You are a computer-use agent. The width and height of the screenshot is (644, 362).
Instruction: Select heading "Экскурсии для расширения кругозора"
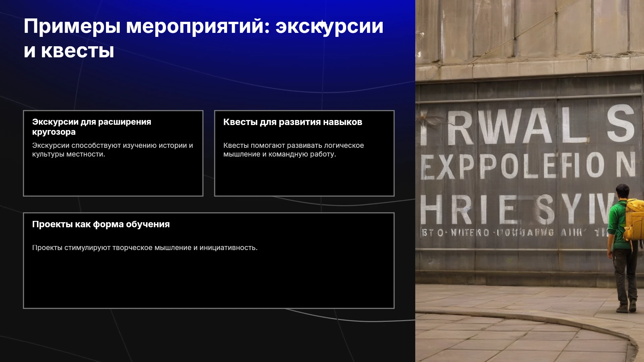[x=92, y=127]
